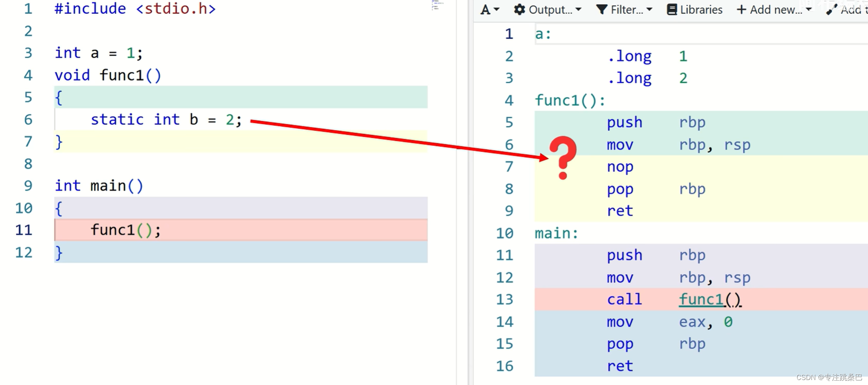Screen dimensions: 868x385
Task: Click the Libraries book icon
Action: click(672, 10)
